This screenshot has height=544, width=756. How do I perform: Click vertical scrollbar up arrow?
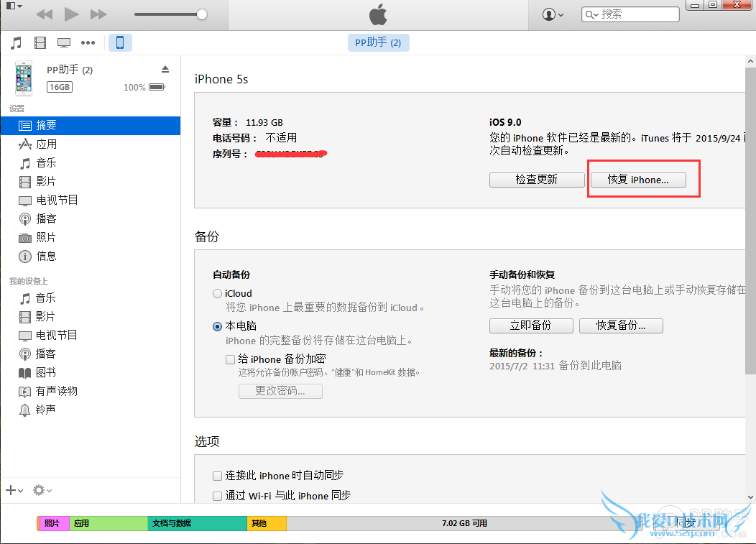click(750, 61)
